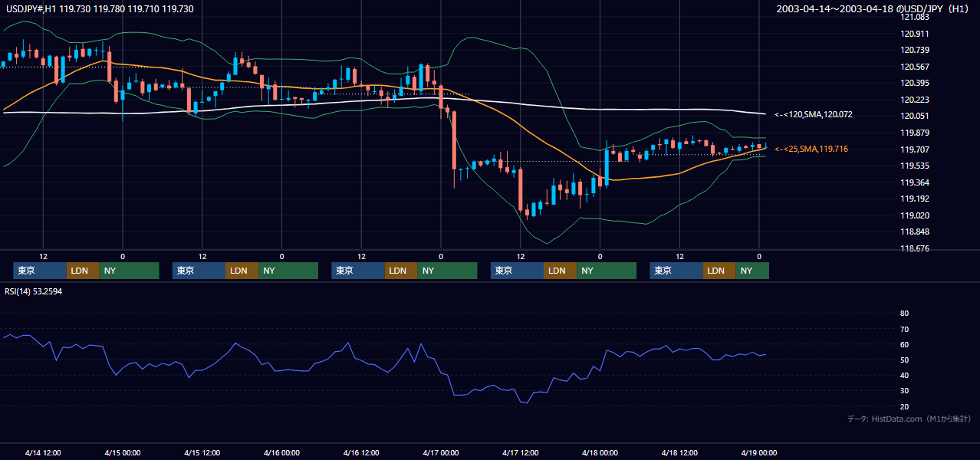The image size is (980, 460).
Task: Select the 25,SMA,119.716 moving average label
Action: (x=811, y=149)
